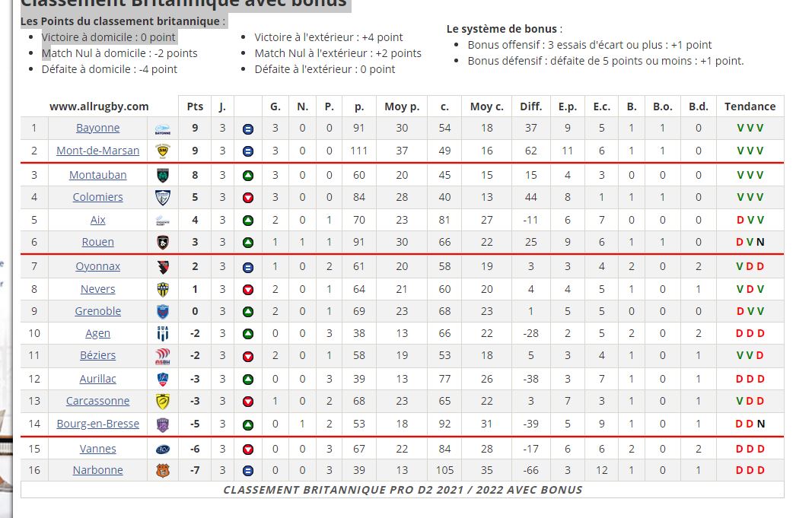Open the Carcassonne team link
Viewport: 812px width, 518px height.
click(98, 401)
